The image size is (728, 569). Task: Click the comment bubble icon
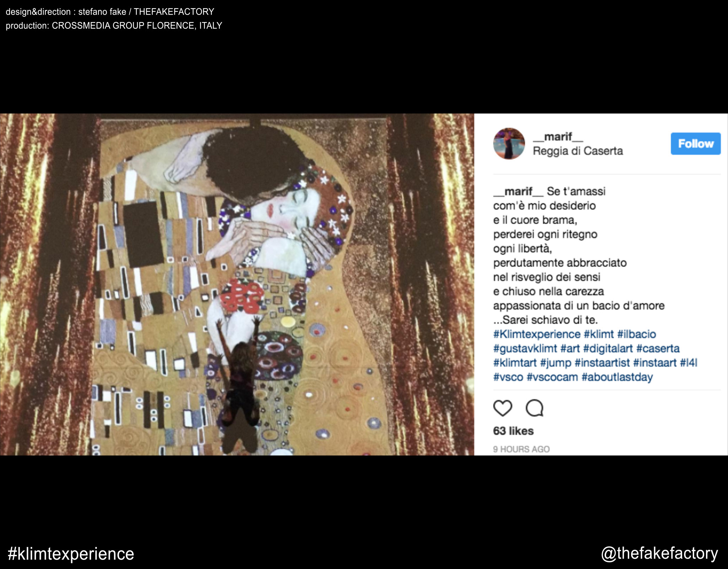(535, 408)
